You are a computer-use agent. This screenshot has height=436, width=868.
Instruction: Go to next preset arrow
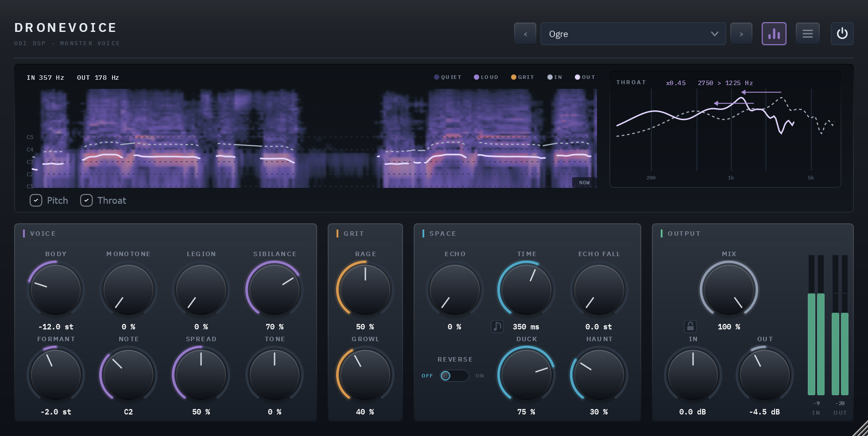741,34
